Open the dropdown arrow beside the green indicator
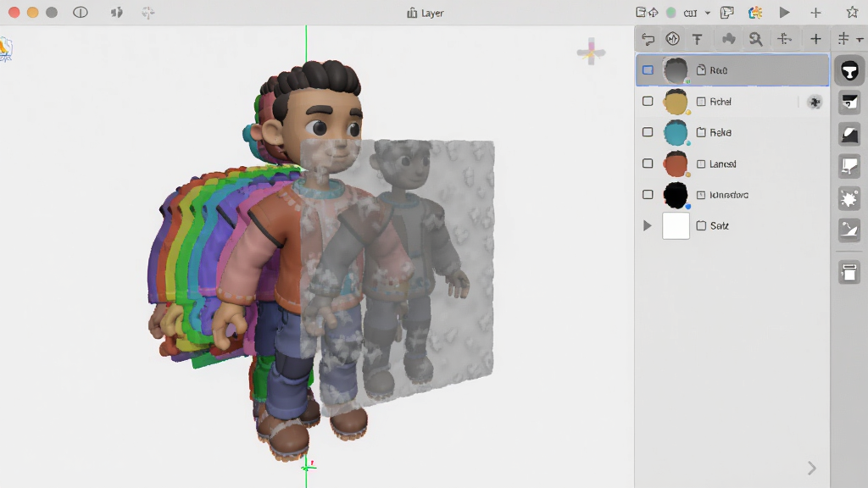The height and width of the screenshot is (488, 868). pyautogui.click(x=707, y=13)
